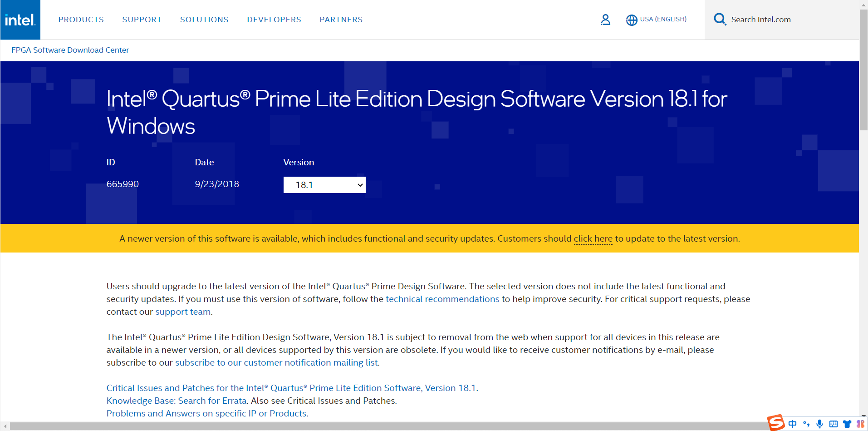Click the globe icon next to USA (English)
The image size is (868, 431).
[x=632, y=20]
